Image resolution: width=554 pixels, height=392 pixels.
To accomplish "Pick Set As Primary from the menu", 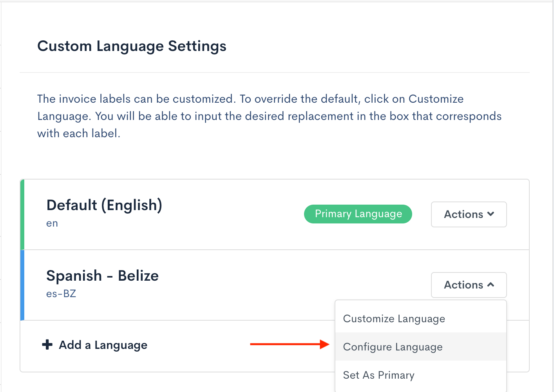I will pyautogui.click(x=378, y=375).
